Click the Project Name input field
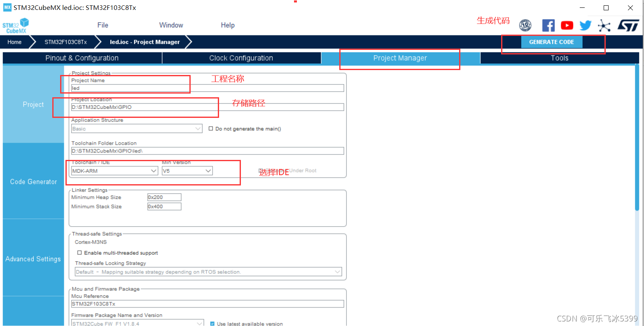This screenshot has width=644, height=326. (x=208, y=88)
